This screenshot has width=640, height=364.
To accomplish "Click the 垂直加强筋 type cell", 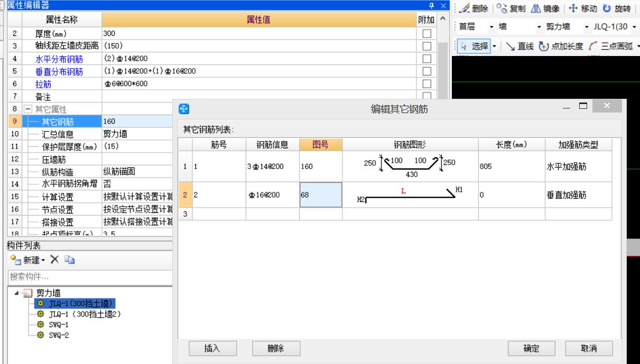I will click(579, 195).
